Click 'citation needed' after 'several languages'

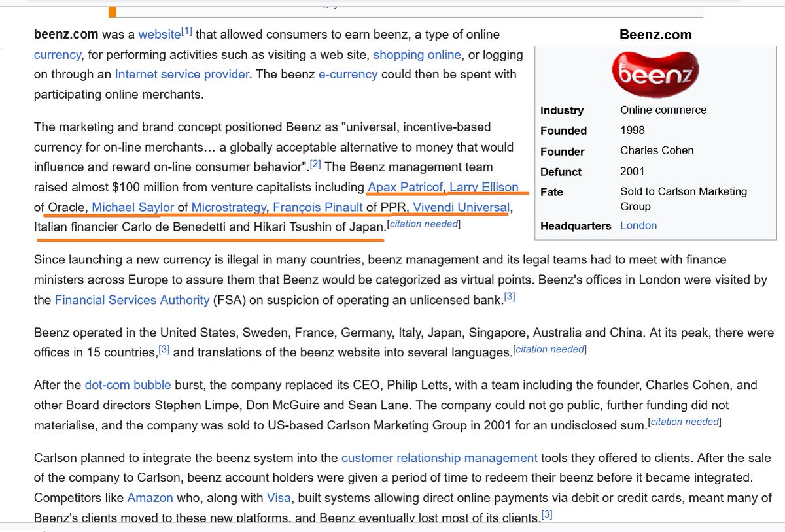tap(549, 349)
